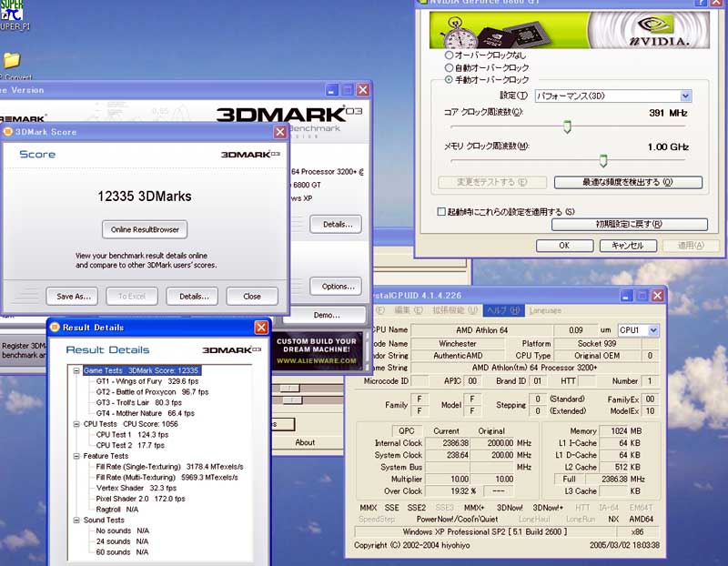Screen dimensions: 728x566
Task: Open the CPU1 selector dropdown
Action: point(639,330)
